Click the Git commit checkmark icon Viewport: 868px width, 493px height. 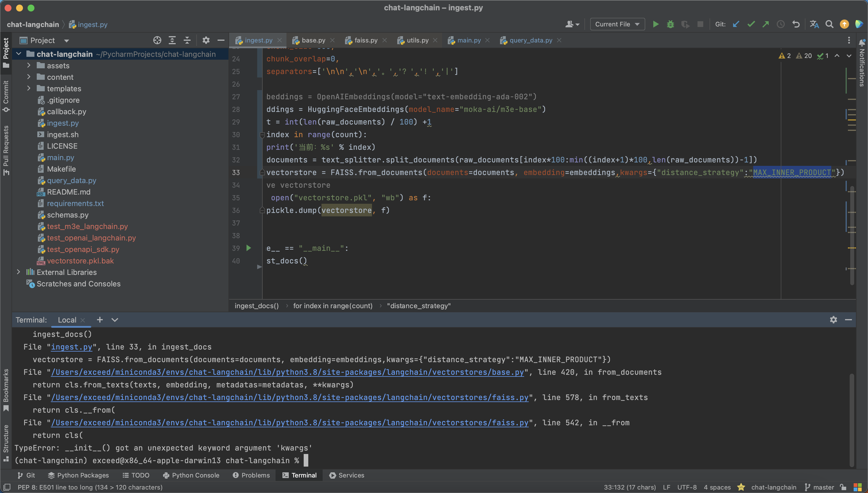coord(751,24)
